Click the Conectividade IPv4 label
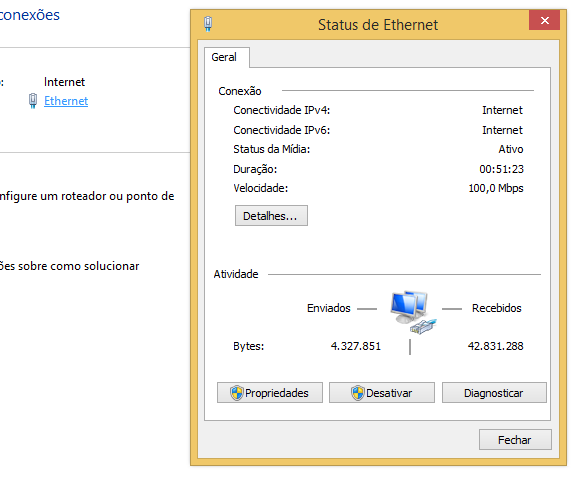Image resolution: width=586 pixels, height=500 pixels. tap(282, 110)
